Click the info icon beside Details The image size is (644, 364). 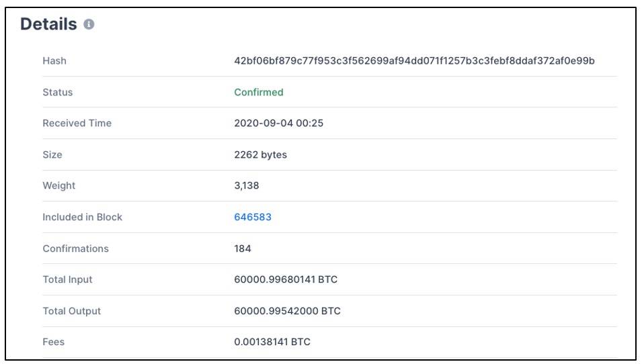click(89, 25)
